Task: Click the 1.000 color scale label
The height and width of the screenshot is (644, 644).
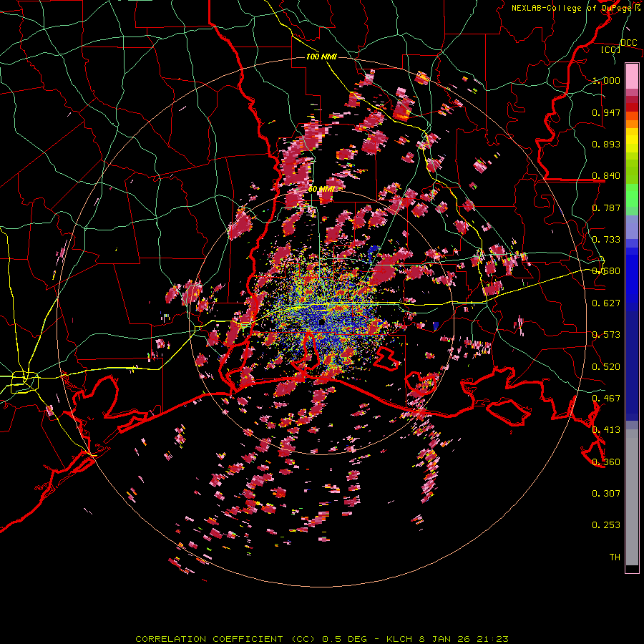Action: (x=606, y=80)
